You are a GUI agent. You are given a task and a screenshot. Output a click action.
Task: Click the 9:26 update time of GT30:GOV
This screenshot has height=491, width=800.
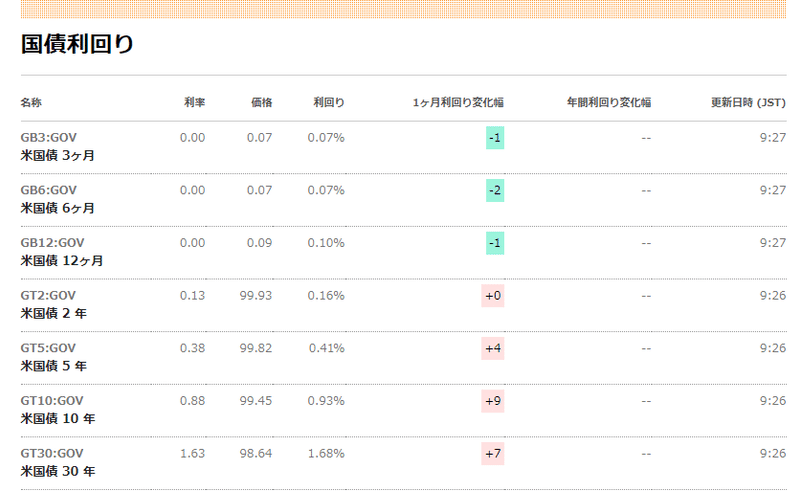point(773,453)
